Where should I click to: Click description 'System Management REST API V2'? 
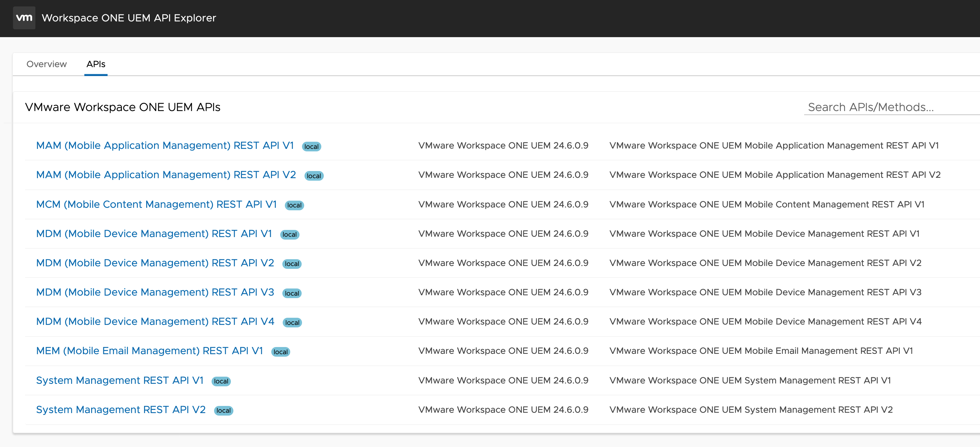tap(751, 410)
